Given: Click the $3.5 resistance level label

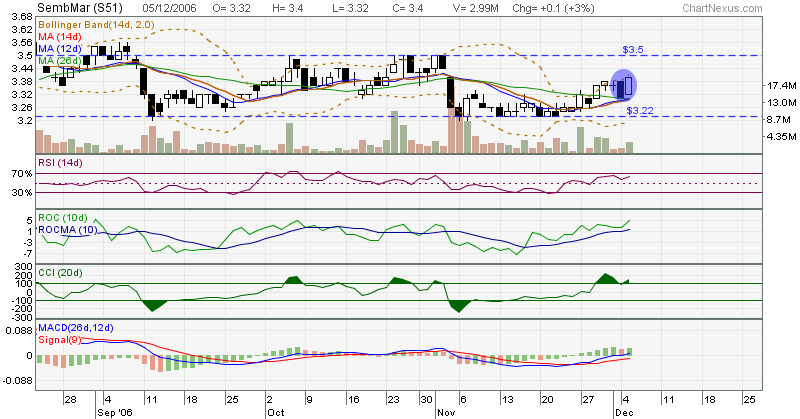Looking at the screenshot, I should [633, 50].
